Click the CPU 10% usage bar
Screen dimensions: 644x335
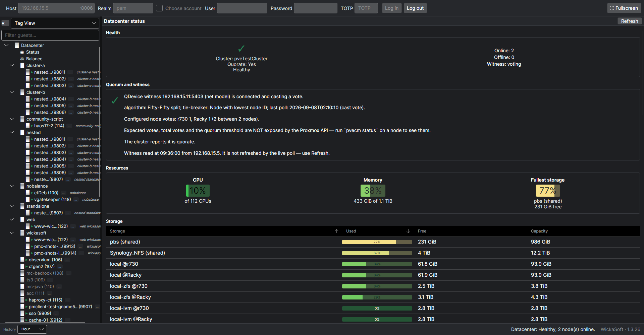pyautogui.click(x=198, y=191)
